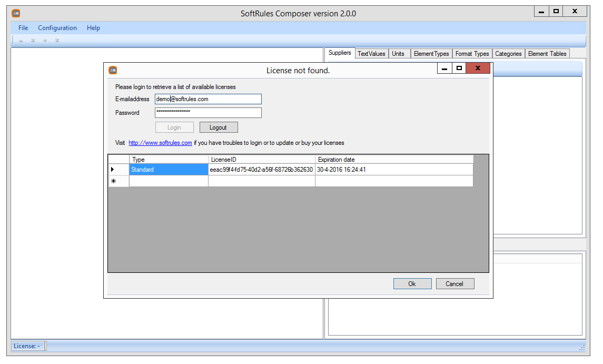Click the move-up arrow toolbar icon
Screen dimensions: 603x364
pyautogui.click(x=21, y=41)
